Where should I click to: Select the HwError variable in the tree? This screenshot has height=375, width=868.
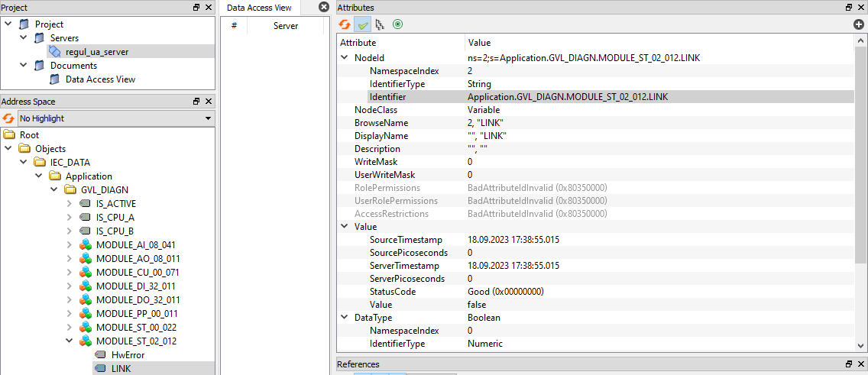[x=128, y=355]
